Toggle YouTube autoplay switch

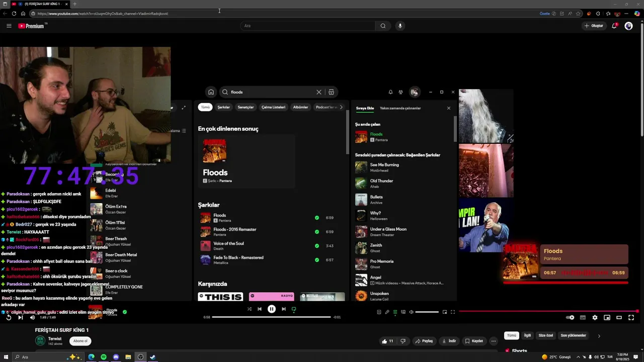point(570,317)
